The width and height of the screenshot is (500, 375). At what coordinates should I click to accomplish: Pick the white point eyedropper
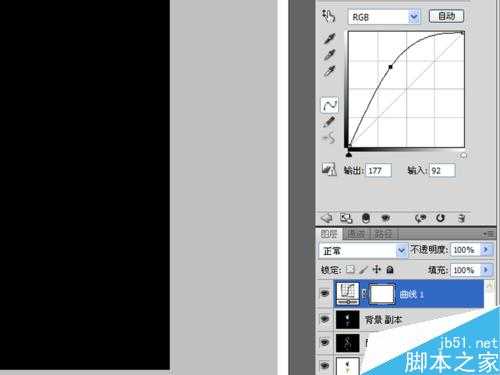click(329, 71)
